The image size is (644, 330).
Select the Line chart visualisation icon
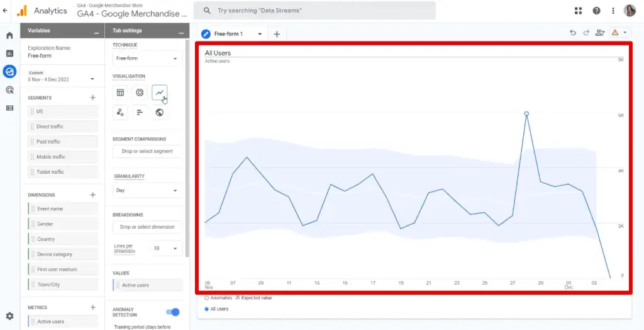159,93
